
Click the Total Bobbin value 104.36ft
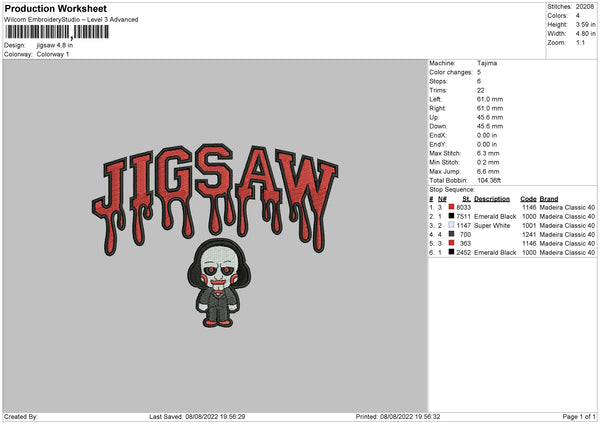(489, 180)
